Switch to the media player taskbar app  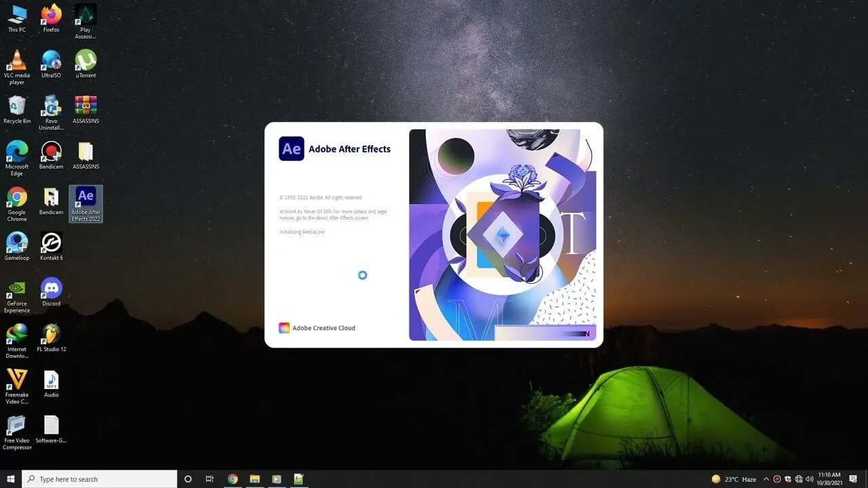point(276,479)
